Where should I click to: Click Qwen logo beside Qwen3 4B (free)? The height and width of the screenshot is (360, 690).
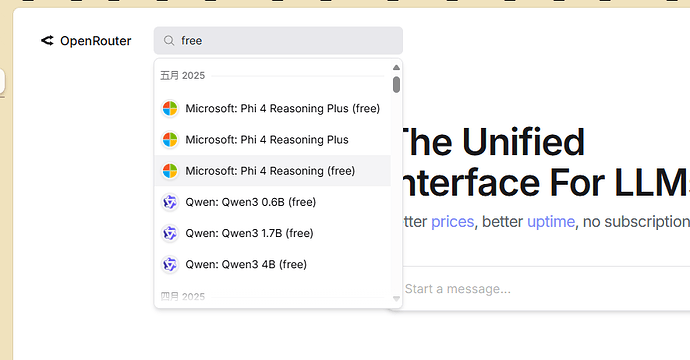(170, 264)
